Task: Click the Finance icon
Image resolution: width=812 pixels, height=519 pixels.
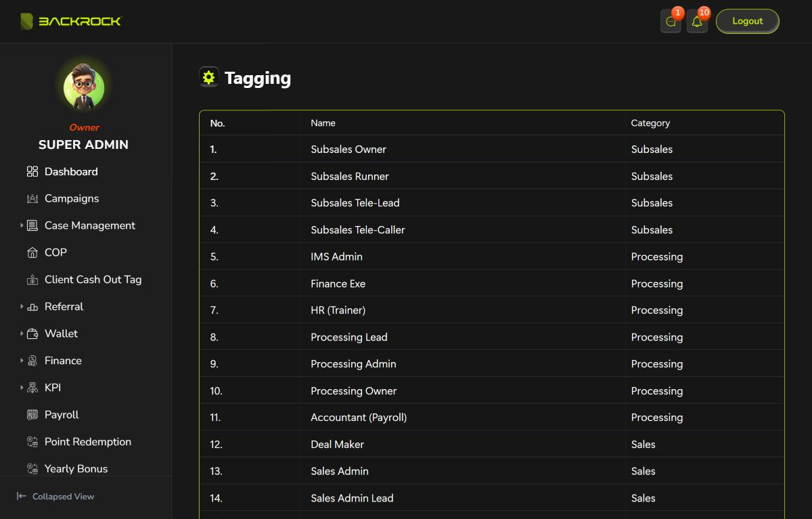Action: pos(32,361)
